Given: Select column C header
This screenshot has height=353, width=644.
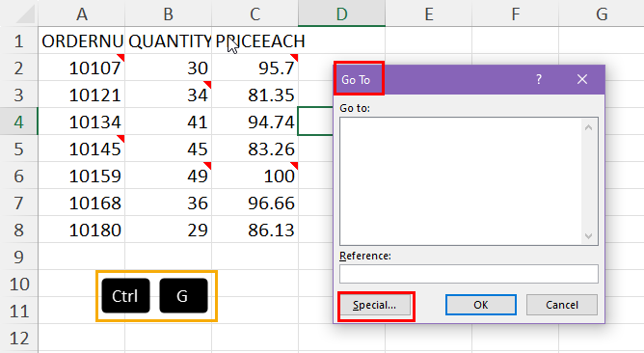Looking at the screenshot, I should 255,14.
